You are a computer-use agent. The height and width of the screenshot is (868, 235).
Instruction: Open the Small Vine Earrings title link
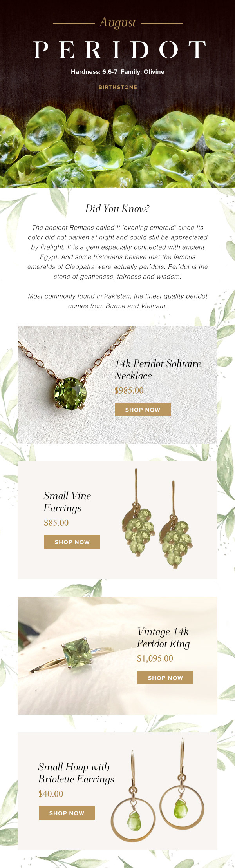point(67,502)
